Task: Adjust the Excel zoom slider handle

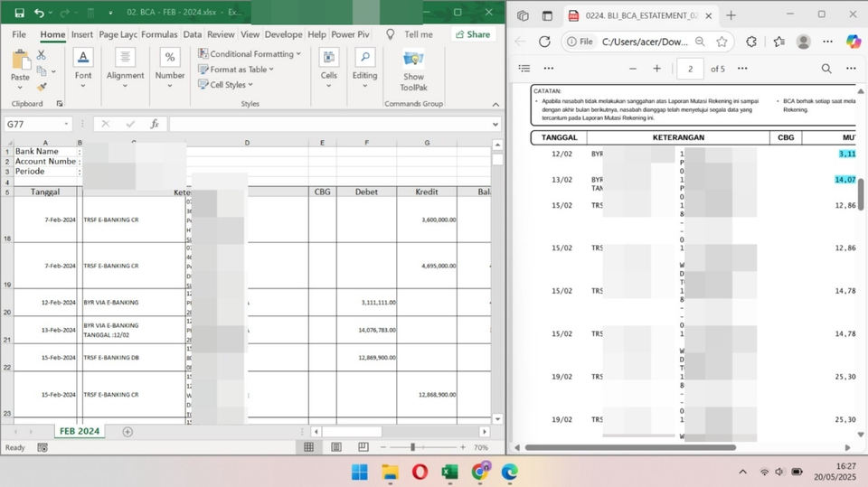Action: click(412, 447)
